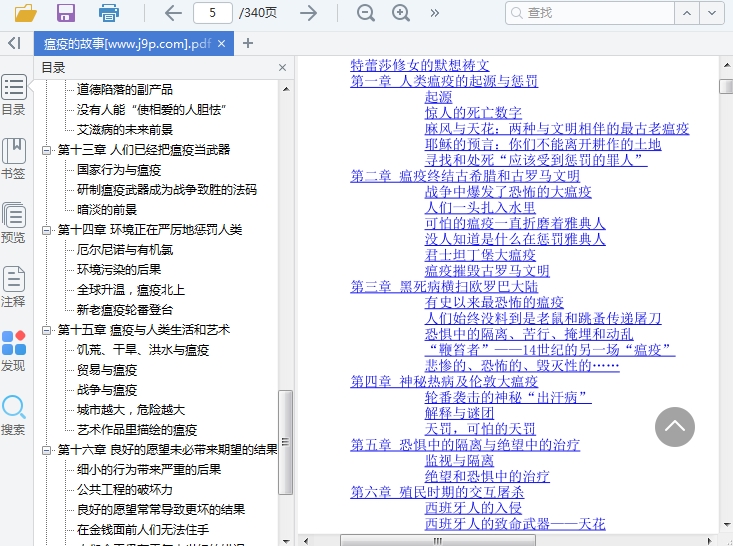Viewport: 733px width, 546px height.
Task: Open the 发现 discover panel
Action: tap(14, 351)
